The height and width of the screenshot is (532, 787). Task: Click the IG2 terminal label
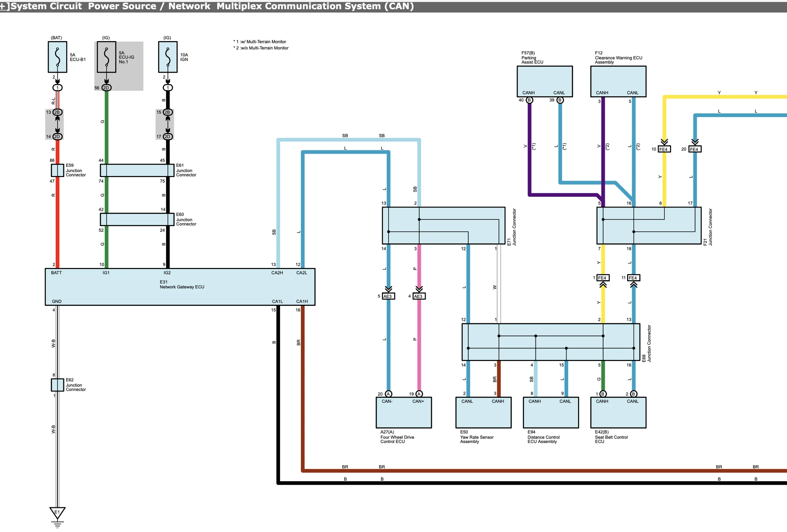click(167, 273)
